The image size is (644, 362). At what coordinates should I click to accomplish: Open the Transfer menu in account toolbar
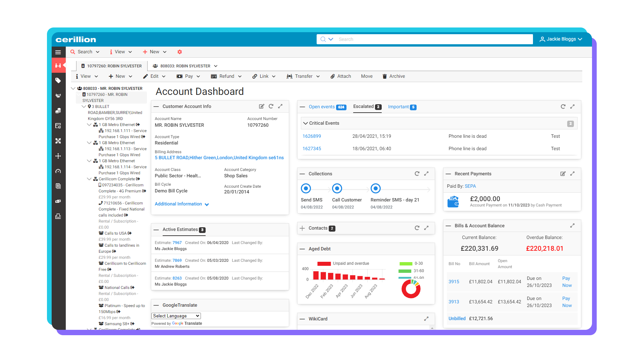[303, 76]
